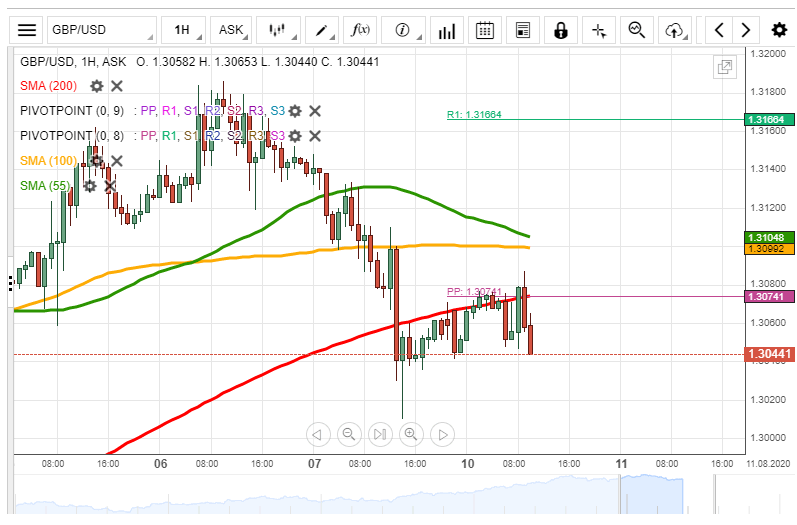
Task: Click the 1.30441 current price tag
Action: point(769,354)
